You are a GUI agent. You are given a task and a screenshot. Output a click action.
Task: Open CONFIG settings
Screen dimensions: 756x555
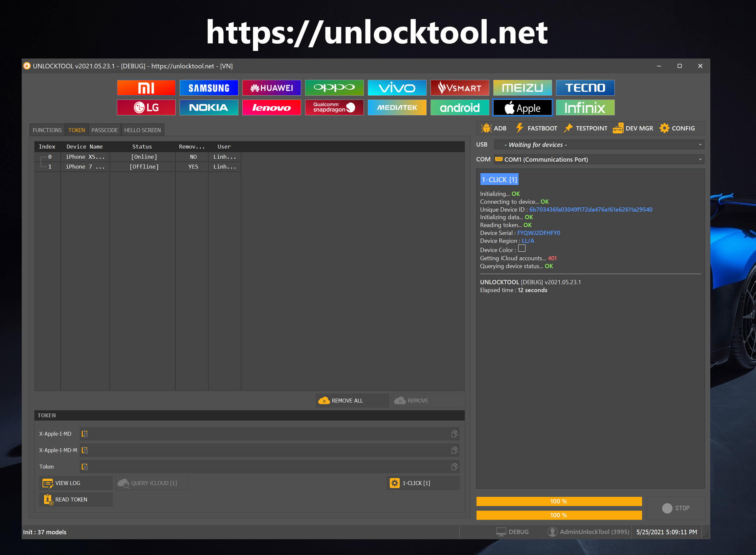point(677,128)
